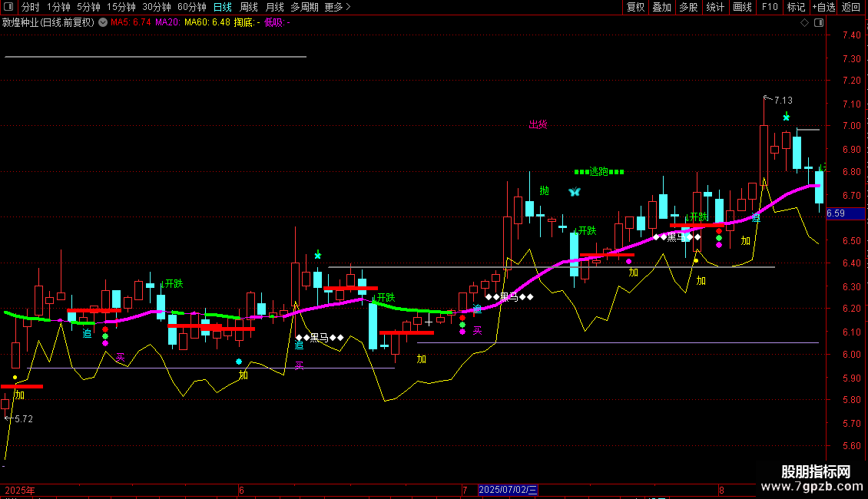This screenshot has width=868, height=499.
Task: Switch to the 周线 weekly tab
Action: pos(249,7)
